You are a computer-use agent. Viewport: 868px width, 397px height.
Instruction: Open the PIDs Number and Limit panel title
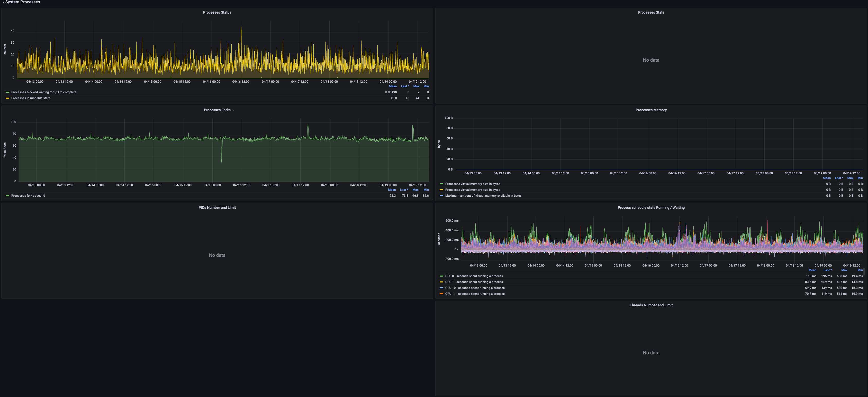click(x=217, y=207)
